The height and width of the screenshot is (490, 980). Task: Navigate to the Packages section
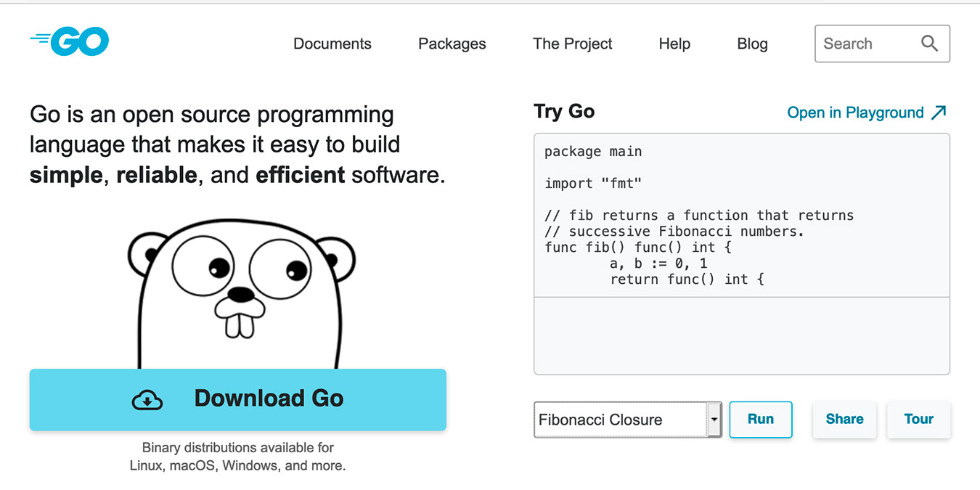(452, 44)
